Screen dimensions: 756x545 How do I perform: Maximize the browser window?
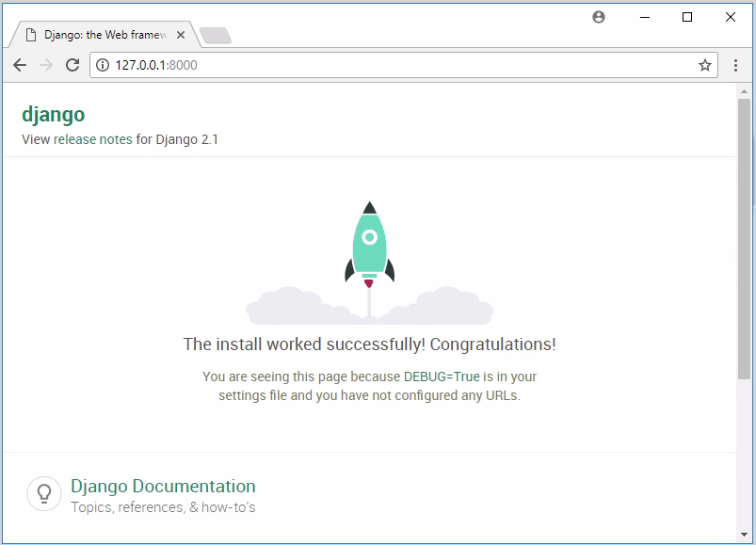pos(687,17)
